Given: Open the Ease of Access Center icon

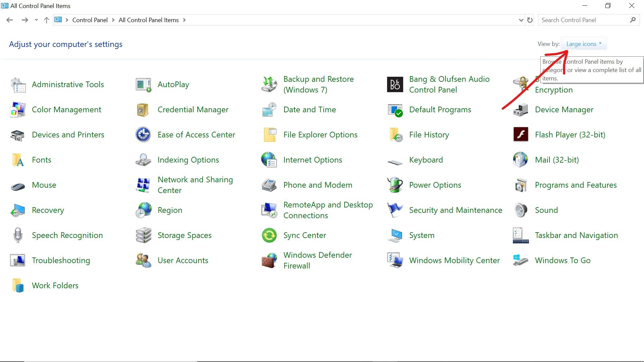Looking at the screenshot, I should (143, 135).
